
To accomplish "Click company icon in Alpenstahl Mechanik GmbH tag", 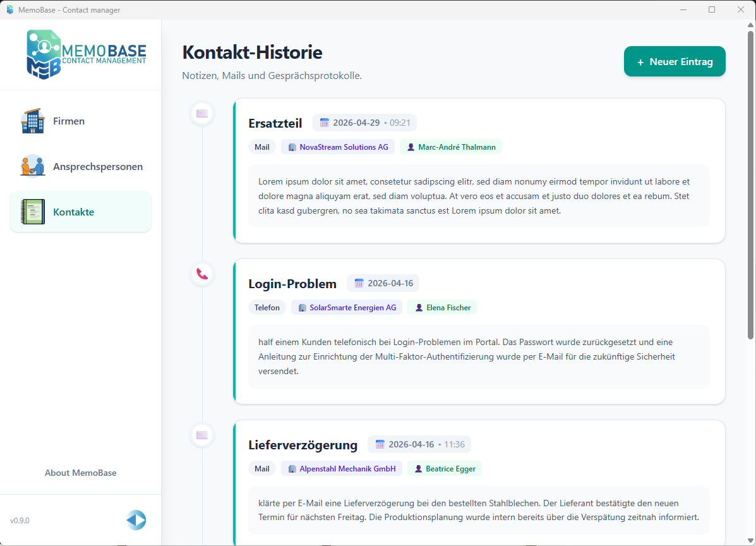I will tap(292, 469).
